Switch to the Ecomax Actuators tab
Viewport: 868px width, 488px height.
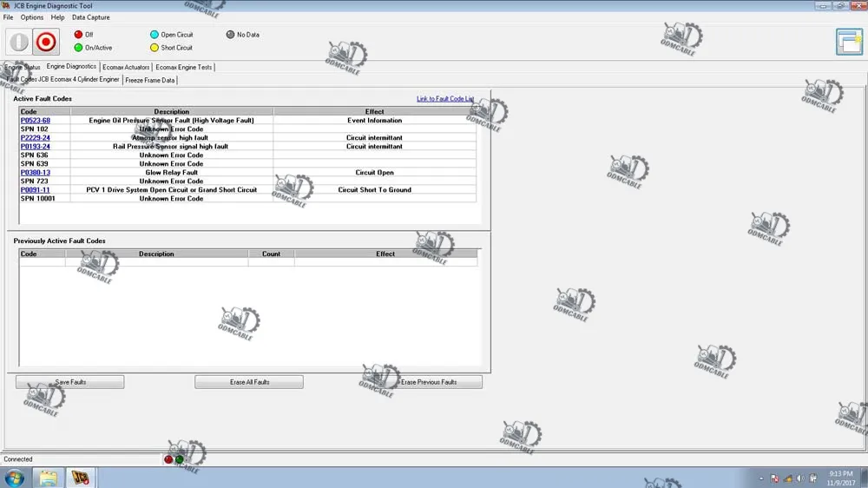pos(126,67)
